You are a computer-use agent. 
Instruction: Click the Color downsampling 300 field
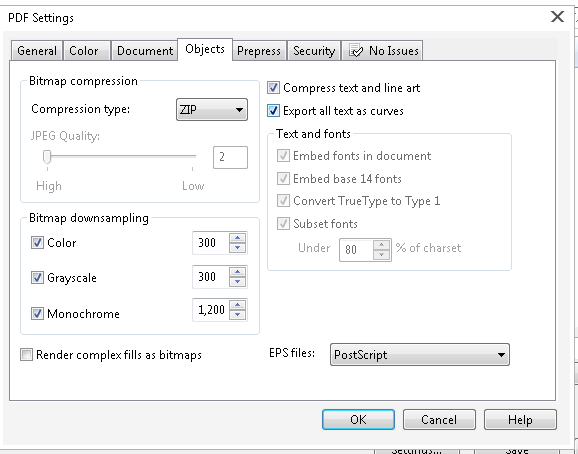(210, 243)
